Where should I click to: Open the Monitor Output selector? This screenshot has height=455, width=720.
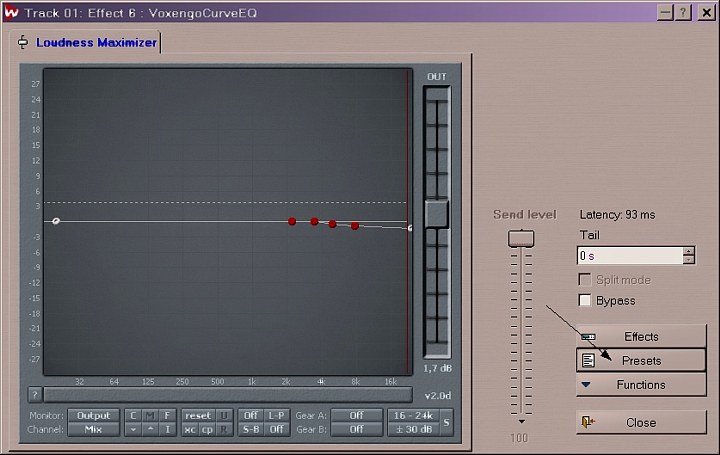click(94, 416)
